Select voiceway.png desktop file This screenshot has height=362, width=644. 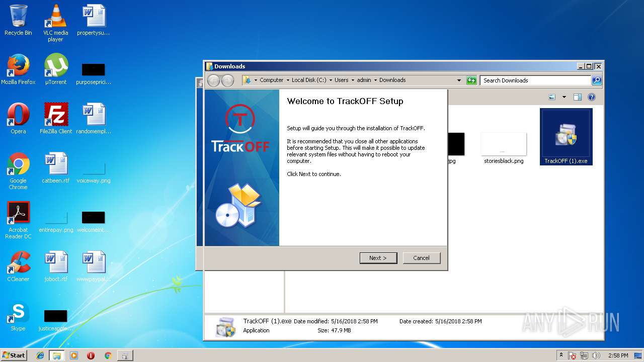coord(94,171)
